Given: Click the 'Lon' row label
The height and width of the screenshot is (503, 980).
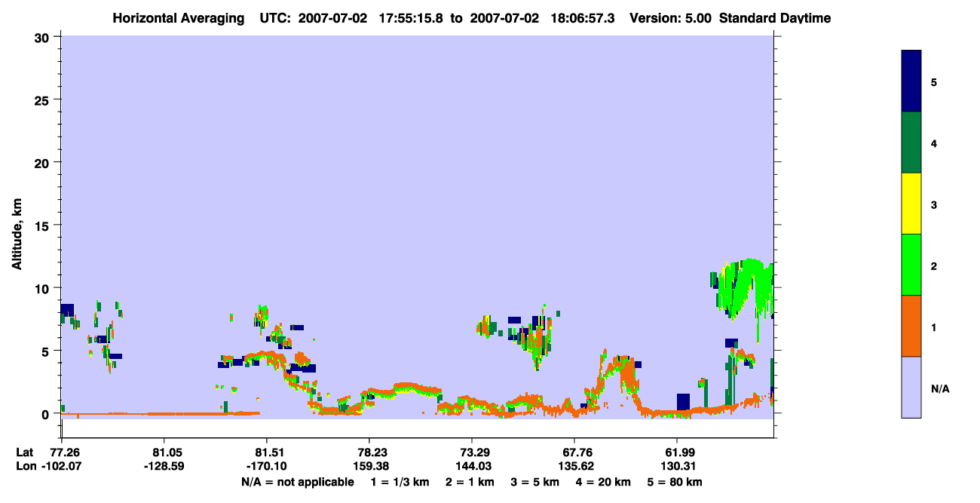Looking at the screenshot, I should click(25, 467).
